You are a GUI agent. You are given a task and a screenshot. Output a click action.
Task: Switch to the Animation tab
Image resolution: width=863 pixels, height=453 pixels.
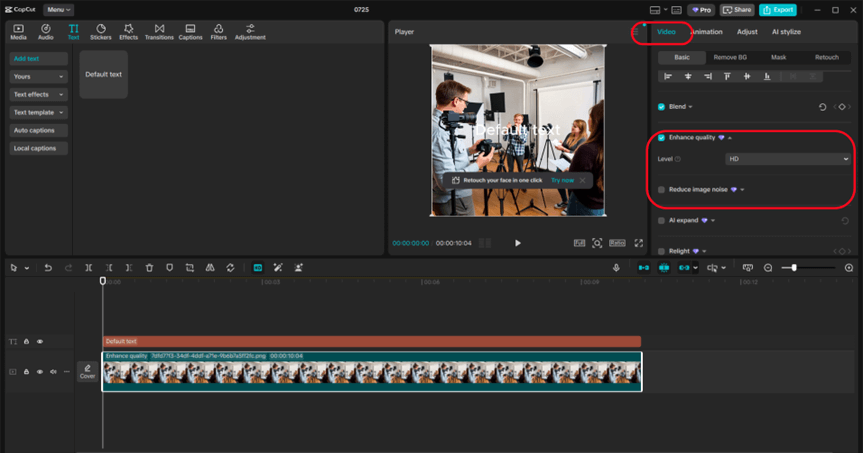(706, 32)
